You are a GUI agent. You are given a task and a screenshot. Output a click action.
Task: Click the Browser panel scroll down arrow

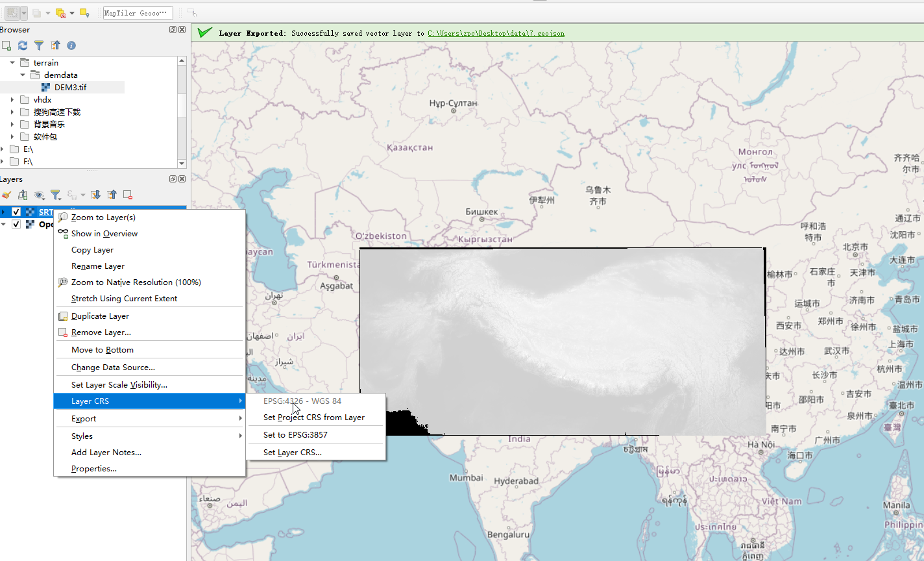(x=182, y=164)
